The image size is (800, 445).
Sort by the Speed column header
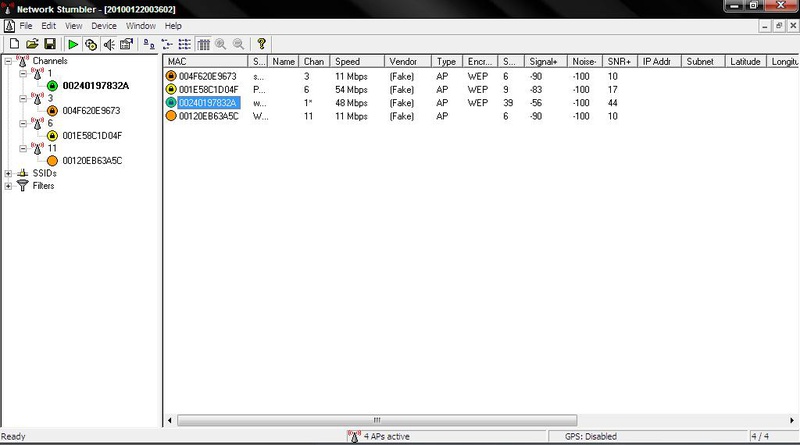click(357, 61)
